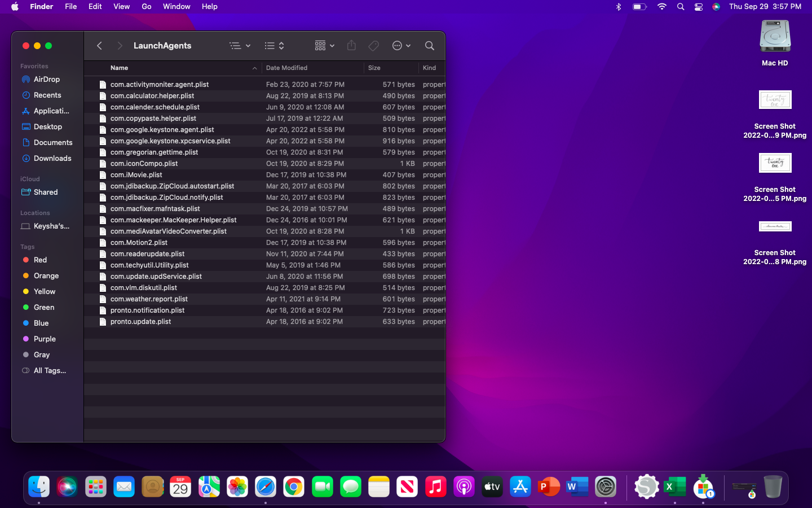Select the Purple tag color
This screenshot has height=508, width=812.
pyautogui.click(x=45, y=339)
